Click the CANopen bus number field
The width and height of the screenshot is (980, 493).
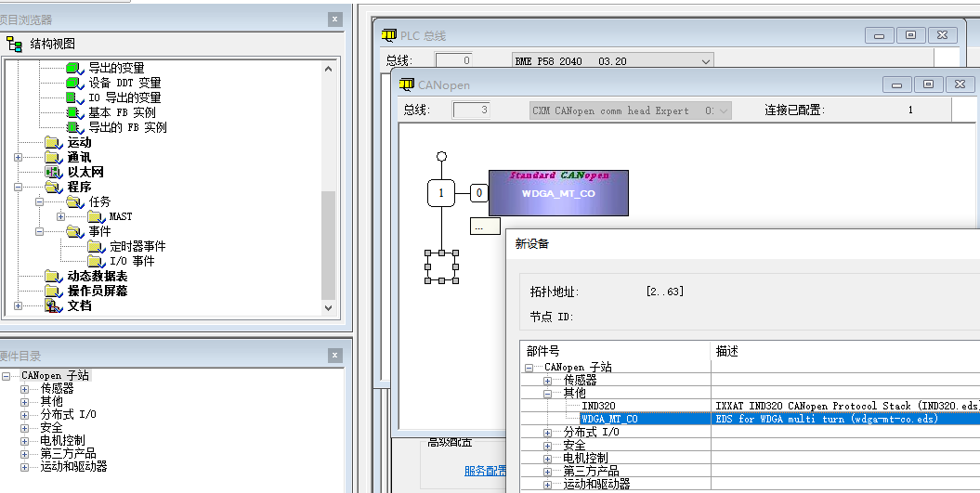pos(471,110)
